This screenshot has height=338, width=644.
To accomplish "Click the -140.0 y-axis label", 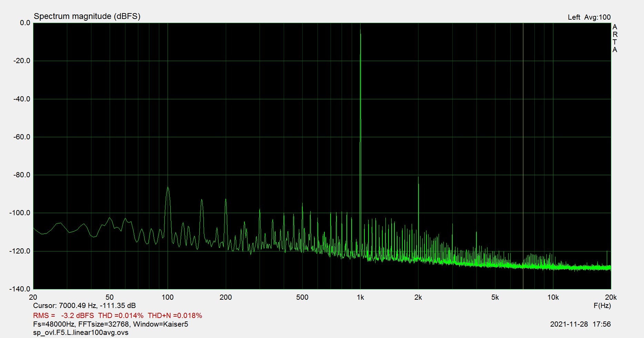I will click(x=20, y=289).
